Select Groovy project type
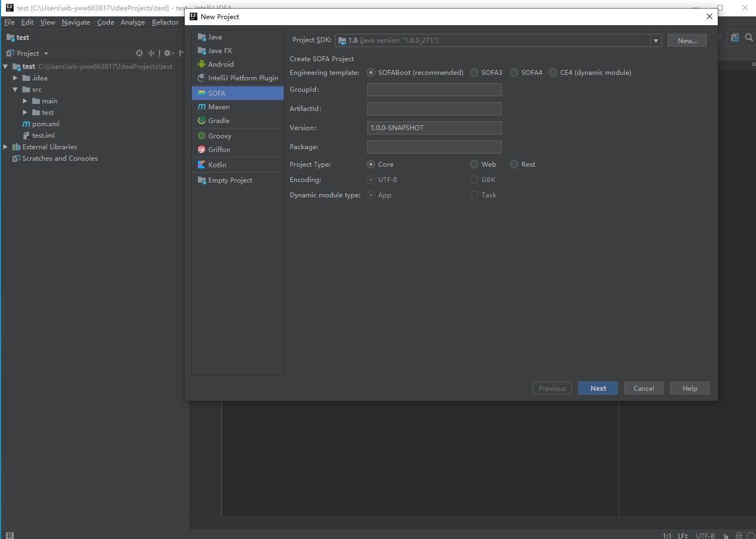The image size is (756, 539). click(238, 136)
